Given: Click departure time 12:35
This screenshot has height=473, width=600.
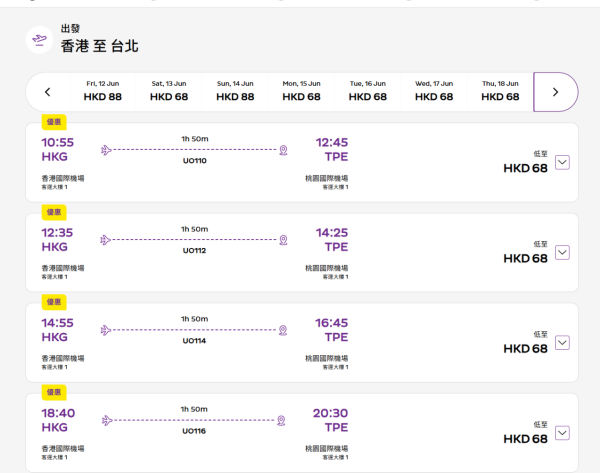Looking at the screenshot, I should [x=57, y=233].
